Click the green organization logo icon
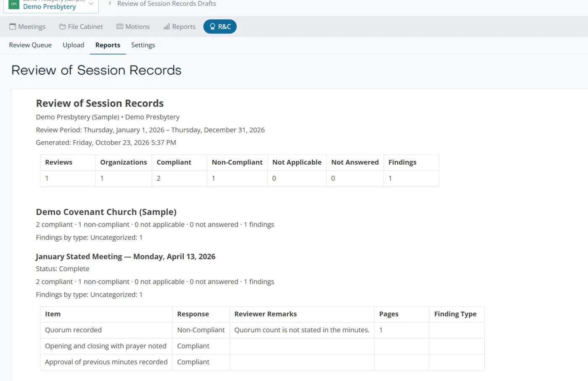This screenshot has height=381, width=588. [14, 5]
